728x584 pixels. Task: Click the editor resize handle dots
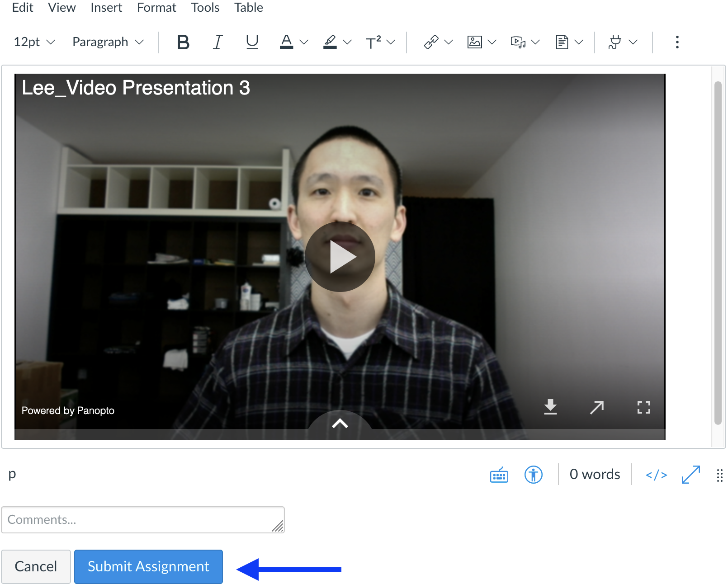pyautogui.click(x=720, y=476)
